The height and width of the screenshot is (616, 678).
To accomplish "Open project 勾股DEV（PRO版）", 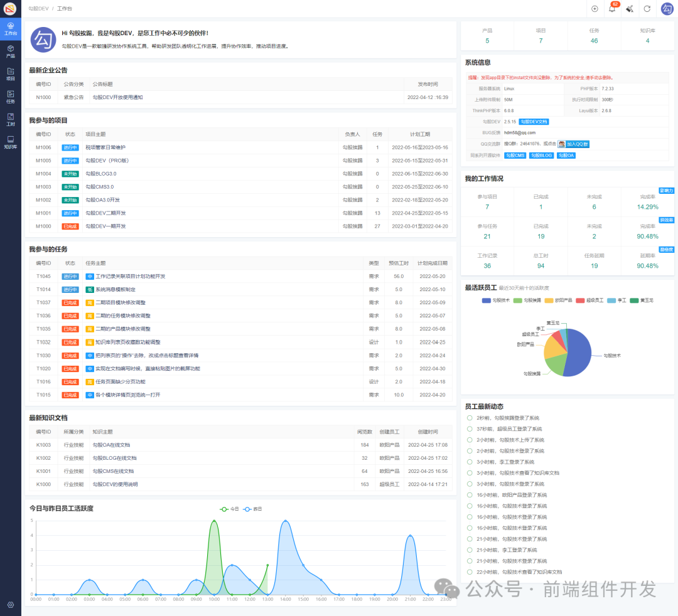I will (x=107, y=161).
